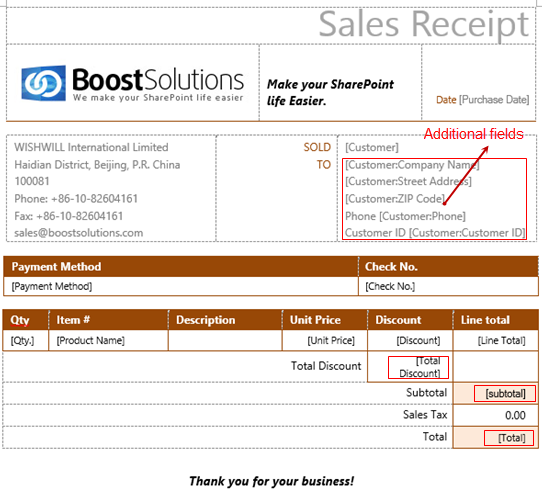Click the 'TO' label under SOLD
This screenshot has width=542, height=492.
pos(324,165)
